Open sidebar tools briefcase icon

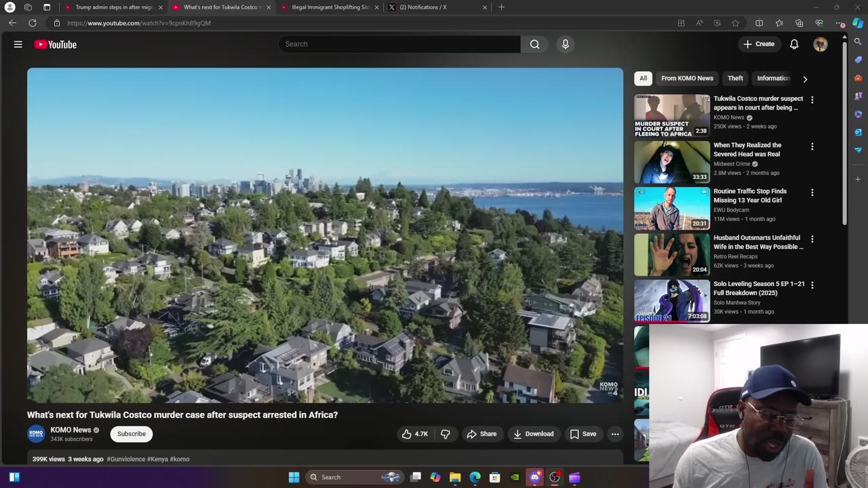click(x=858, y=78)
